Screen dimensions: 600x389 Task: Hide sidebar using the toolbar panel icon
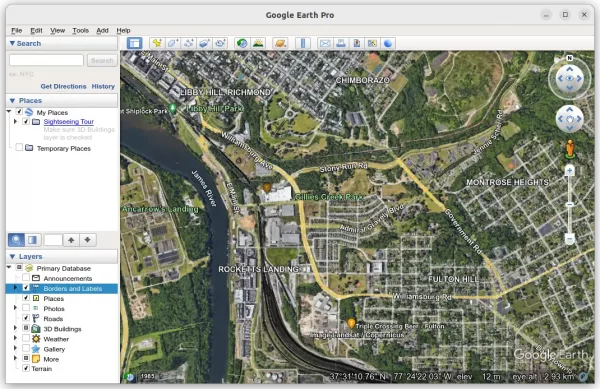click(x=134, y=43)
